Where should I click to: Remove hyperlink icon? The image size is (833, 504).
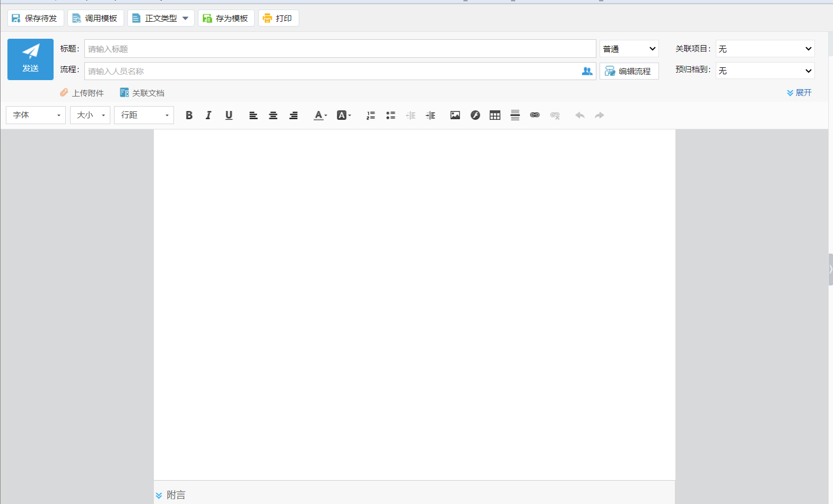[555, 115]
